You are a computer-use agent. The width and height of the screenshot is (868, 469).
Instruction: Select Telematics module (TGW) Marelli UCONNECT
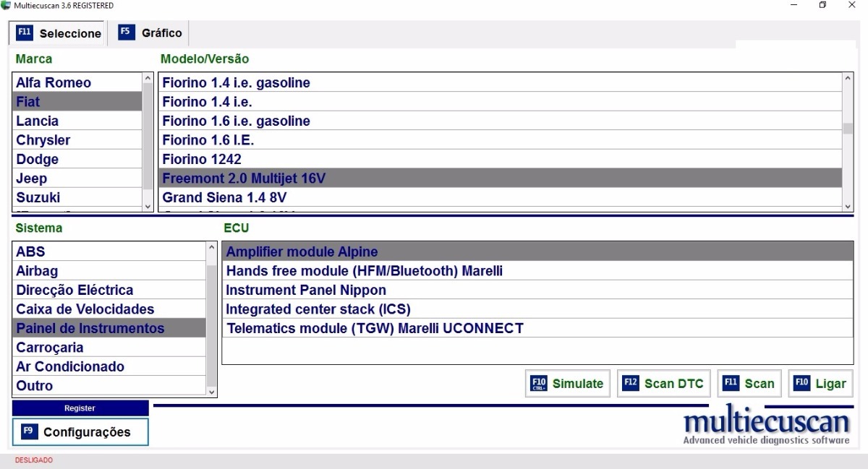point(537,328)
